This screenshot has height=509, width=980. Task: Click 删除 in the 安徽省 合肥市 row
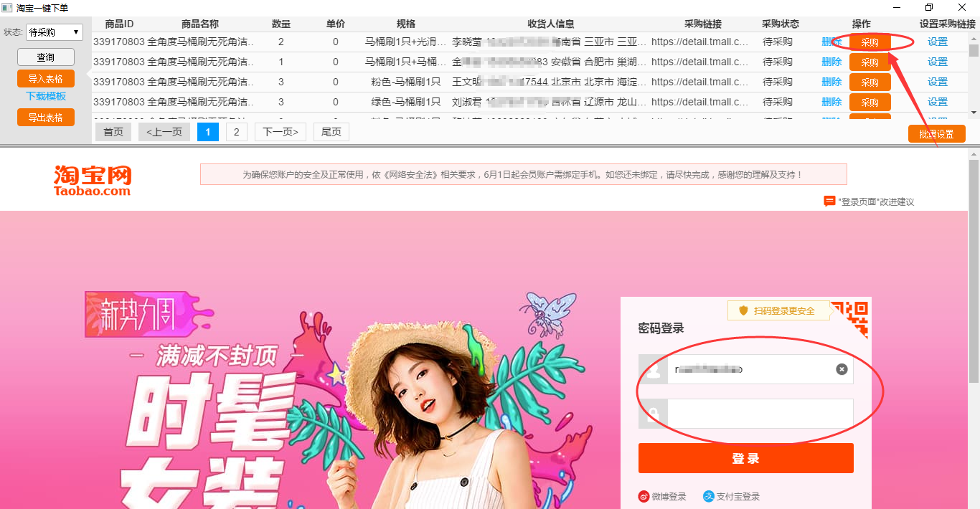[x=831, y=62]
